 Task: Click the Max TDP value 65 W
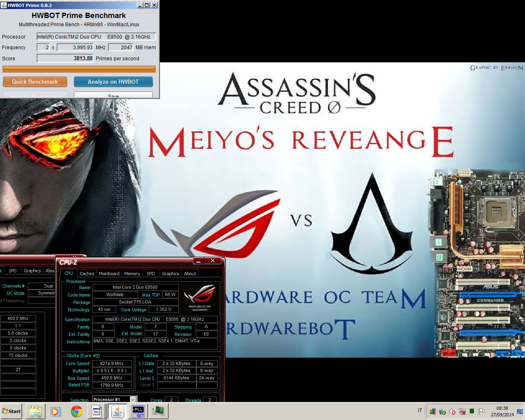point(170,294)
